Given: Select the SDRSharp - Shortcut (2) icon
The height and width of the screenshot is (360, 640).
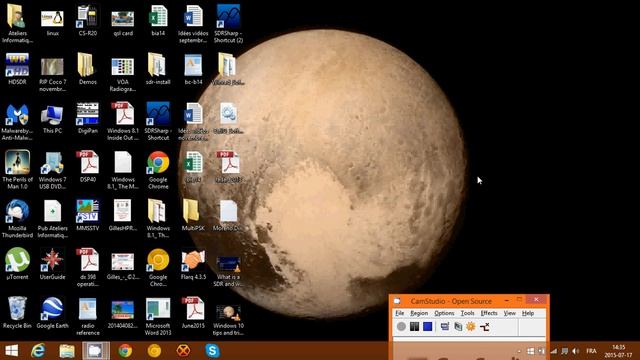Looking at the screenshot, I should 228,24.
